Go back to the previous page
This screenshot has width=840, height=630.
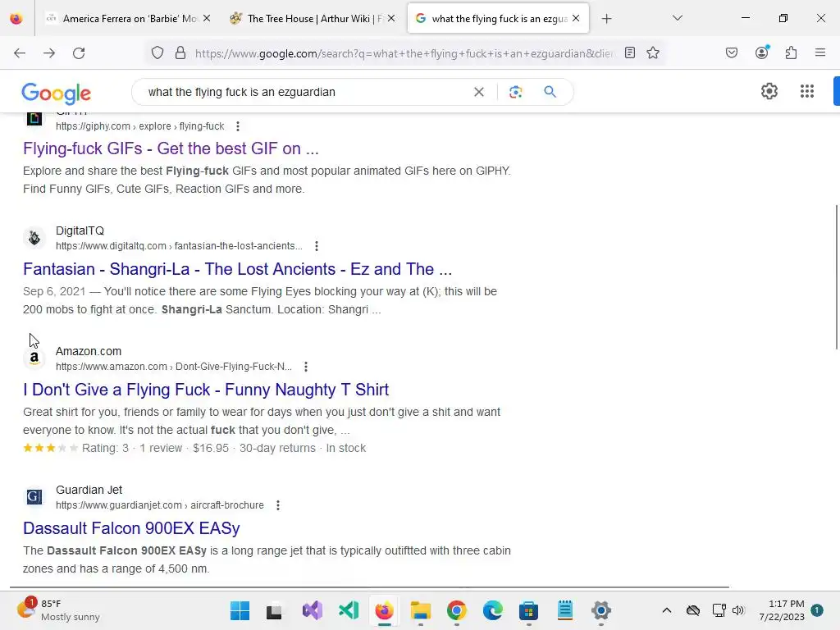pyautogui.click(x=20, y=53)
